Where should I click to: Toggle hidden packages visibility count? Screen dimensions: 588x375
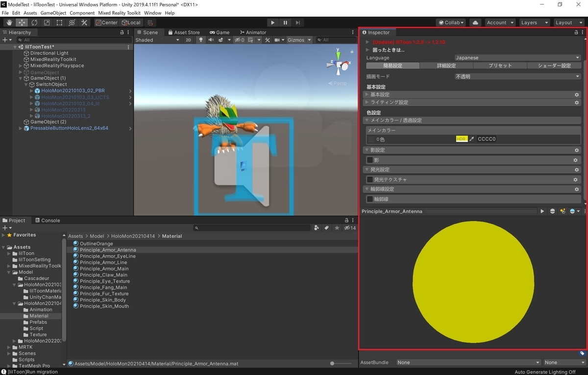350,228
